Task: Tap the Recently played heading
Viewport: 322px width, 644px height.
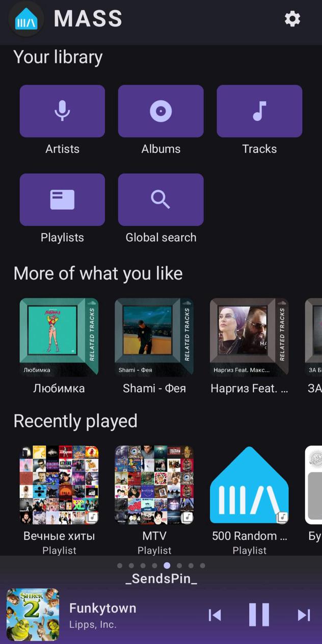Action: [x=75, y=421]
